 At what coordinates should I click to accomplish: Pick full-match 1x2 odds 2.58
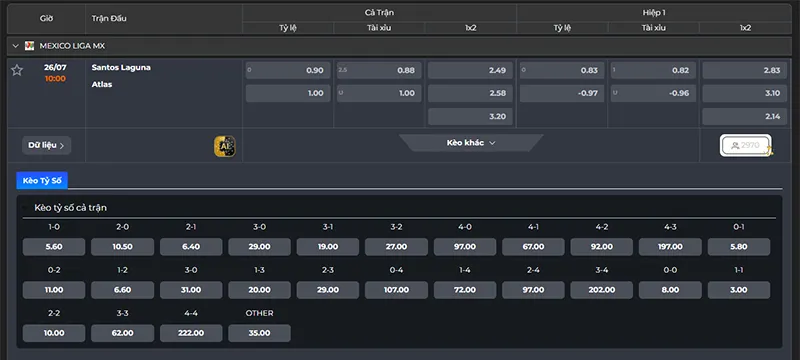click(x=470, y=93)
